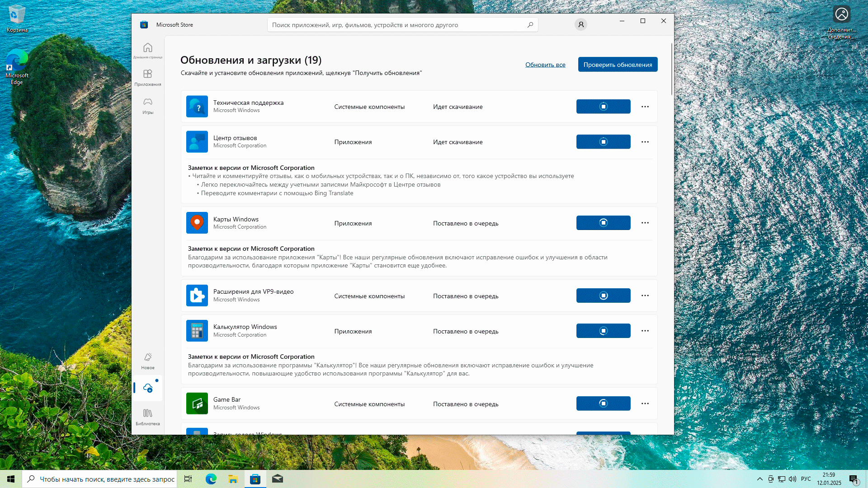Cancel the queued Windows Calculator update
The width and height of the screenshot is (868, 488).
(603, 331)
